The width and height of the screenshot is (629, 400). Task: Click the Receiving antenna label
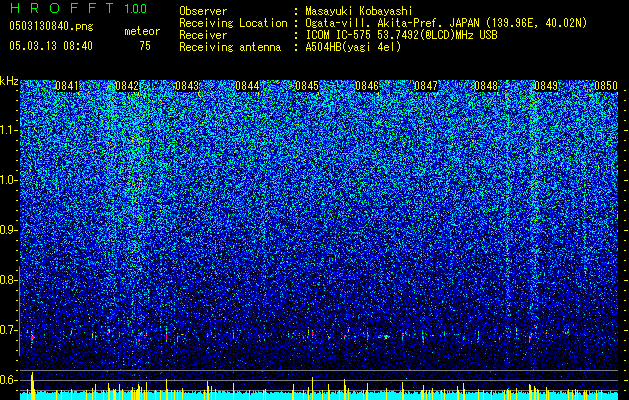coord(230,47)
